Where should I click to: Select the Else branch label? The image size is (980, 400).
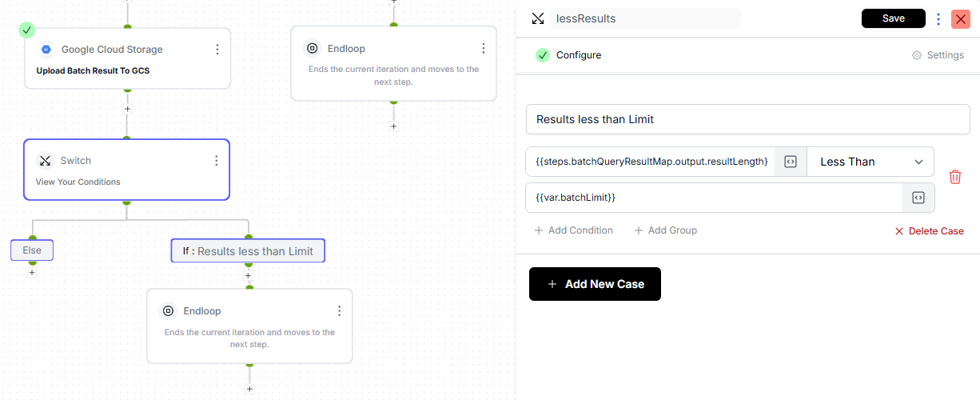32,250
